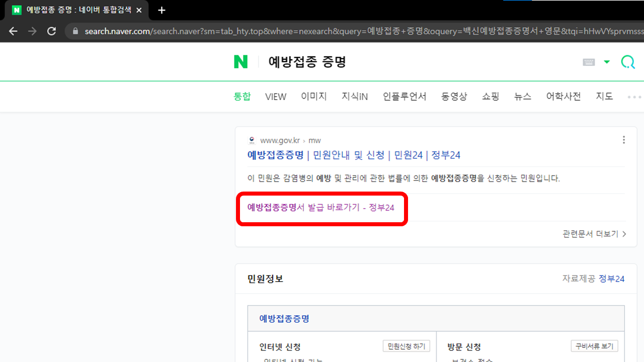Open 정부24 data provider link
The height and width of the screenshot is (362, 644).
[611, 279]
